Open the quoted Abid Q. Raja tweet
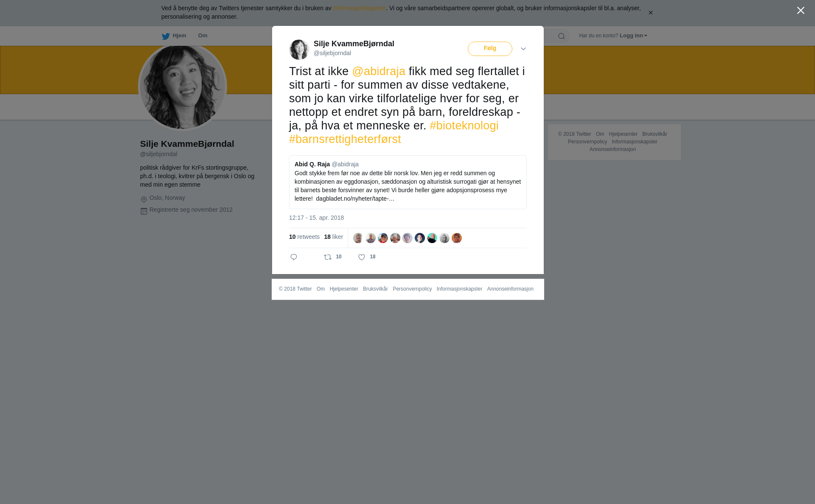 coord(408,182)
